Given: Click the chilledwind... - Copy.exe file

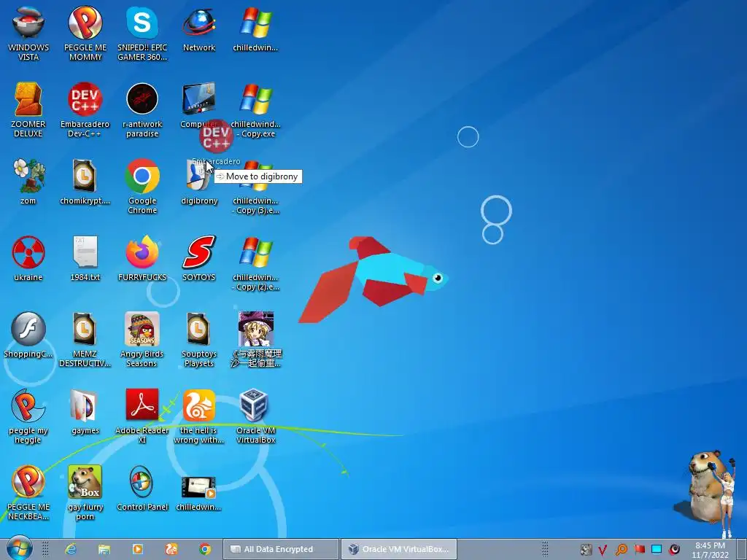Looking at the screenshot, I should [256, 110].
